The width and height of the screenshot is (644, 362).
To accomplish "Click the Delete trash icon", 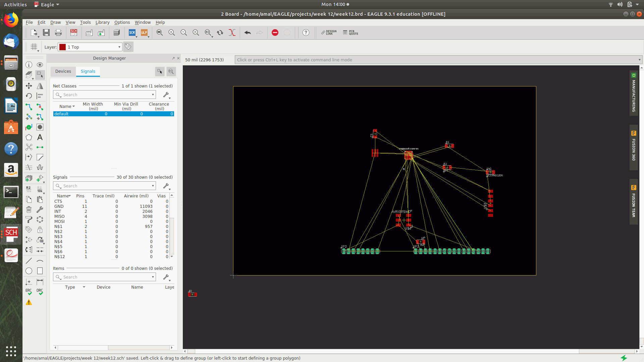I will click(x=29, y=210).
